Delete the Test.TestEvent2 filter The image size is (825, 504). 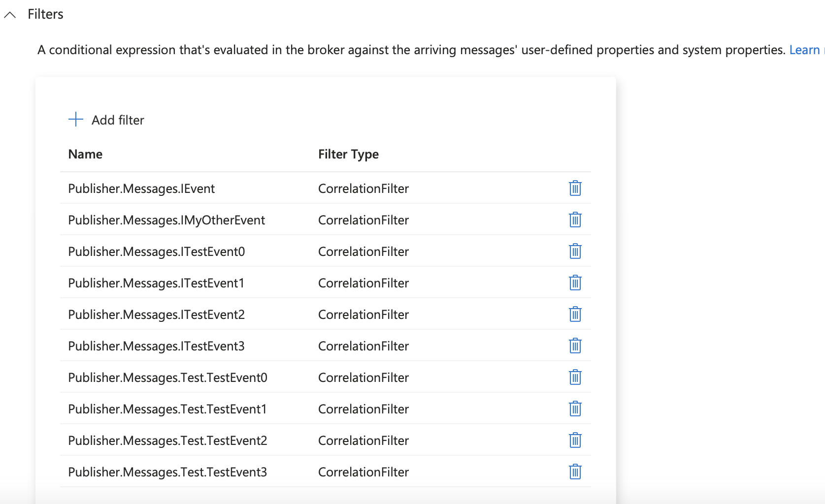click(x=575, y=440)
